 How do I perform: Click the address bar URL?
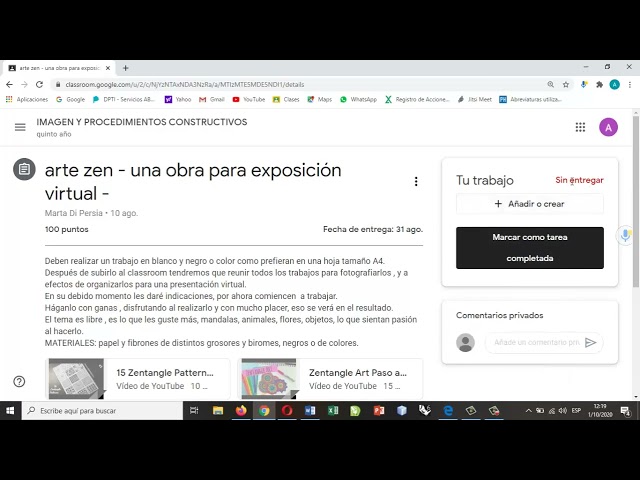point(184,84)
